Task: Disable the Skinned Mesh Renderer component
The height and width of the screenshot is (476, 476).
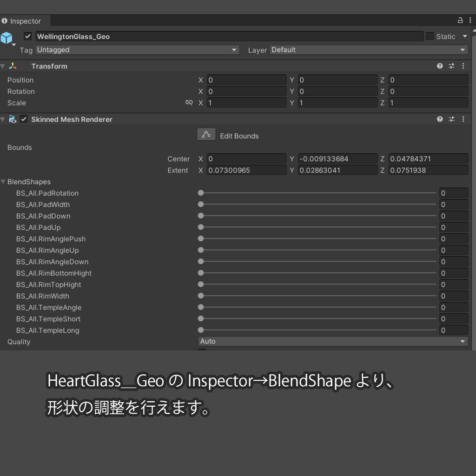Action: [24, 119]
